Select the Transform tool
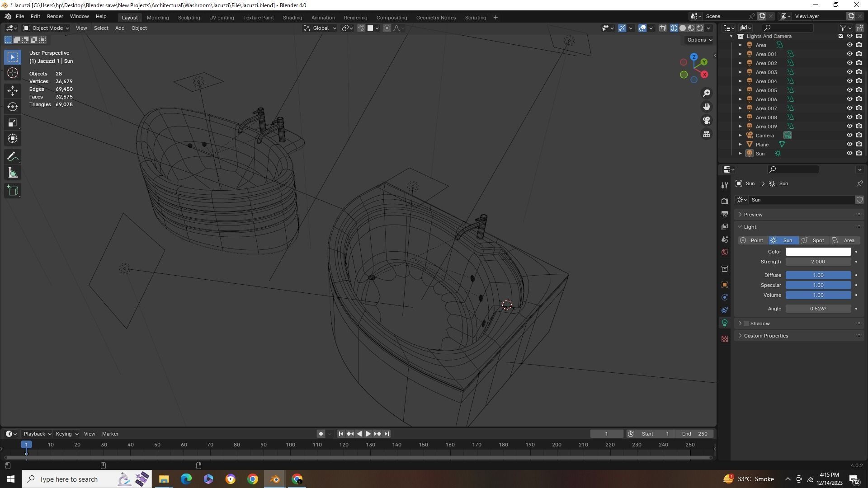The width and height of the screenshot is (868, 488). point(13,138)
